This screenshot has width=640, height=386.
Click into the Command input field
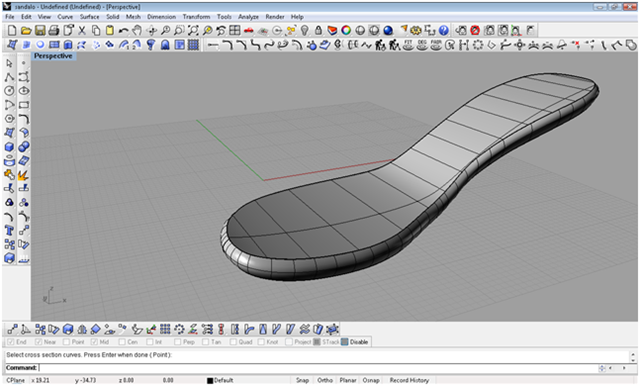(318, 368)
